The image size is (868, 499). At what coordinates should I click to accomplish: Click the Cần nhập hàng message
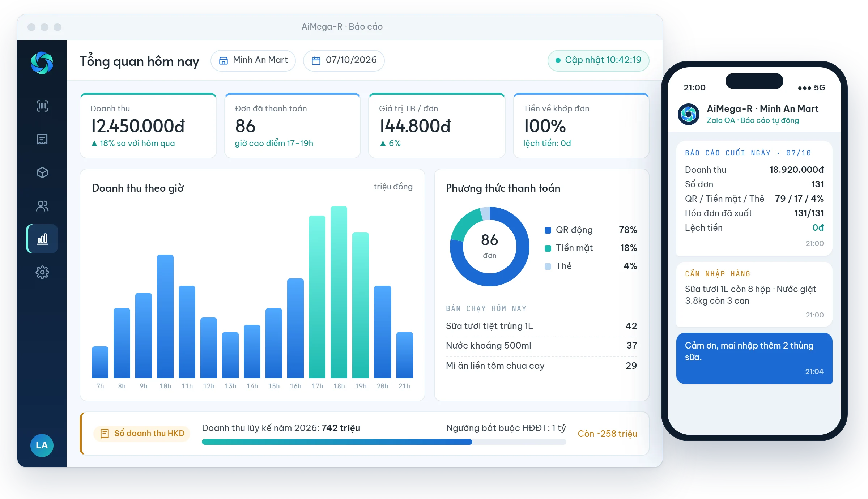[754, 294]
